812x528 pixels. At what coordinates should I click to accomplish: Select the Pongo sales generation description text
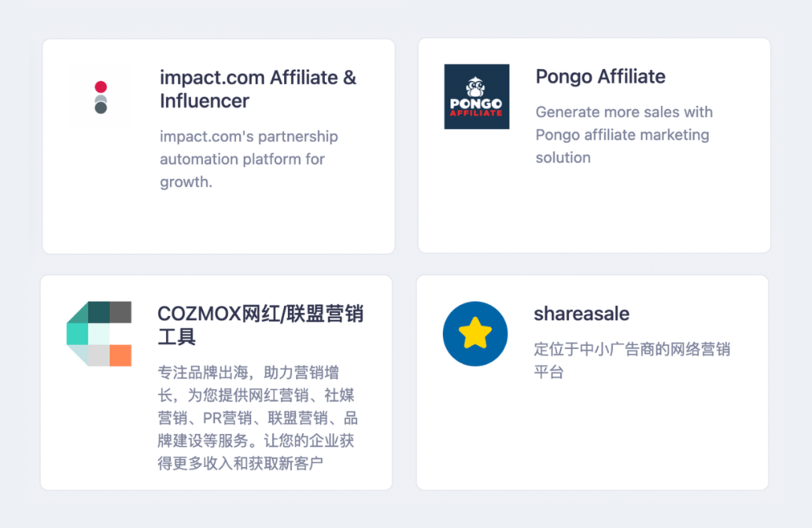[x=624, y=135]
